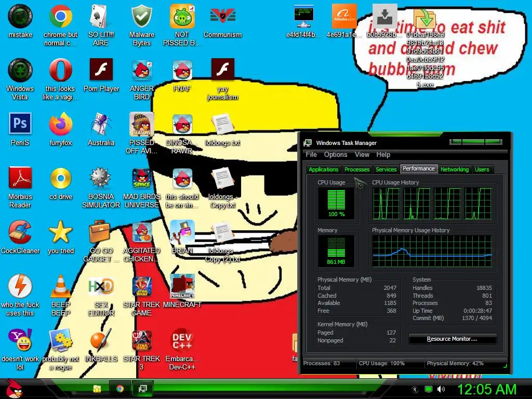Switch to the Applications tab
This screenshot has width=532, height=399.
point(323,169)
